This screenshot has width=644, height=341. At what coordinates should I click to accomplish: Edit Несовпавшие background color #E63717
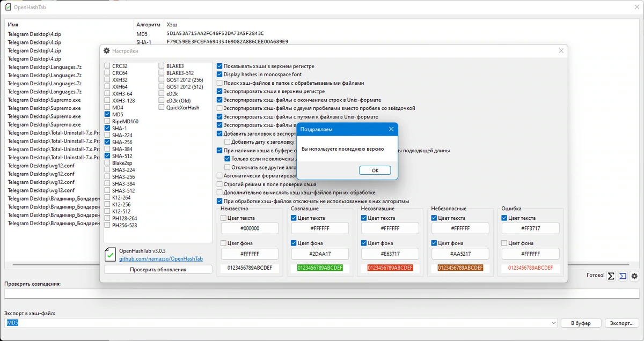click(x=390, y=254)
